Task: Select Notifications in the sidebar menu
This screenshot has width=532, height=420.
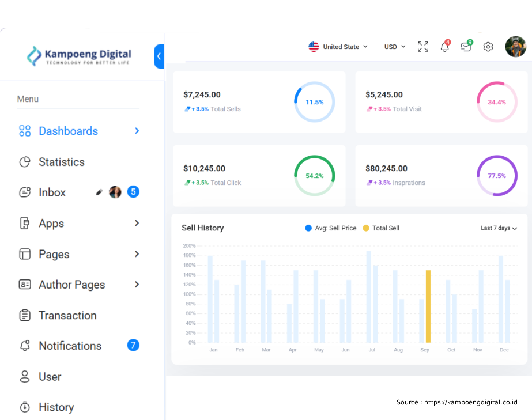Action: point(70,346)
